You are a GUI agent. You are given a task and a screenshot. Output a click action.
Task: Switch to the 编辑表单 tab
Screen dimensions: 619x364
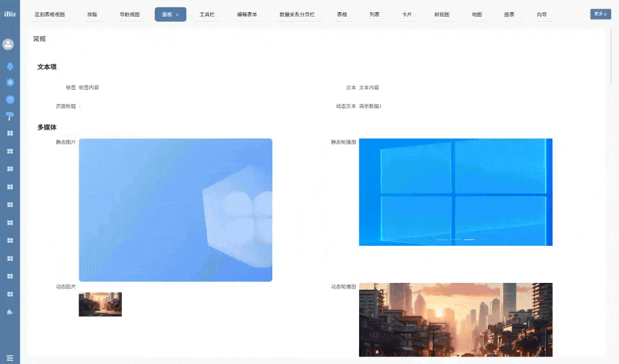click(247, 15)
